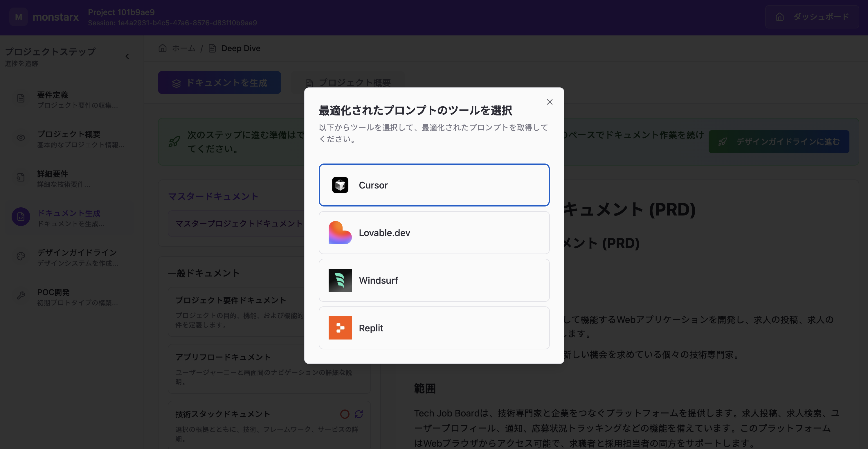
Task: Click the プロジェクト概要 eye icon in sidebar
Action: pos(21,138)
